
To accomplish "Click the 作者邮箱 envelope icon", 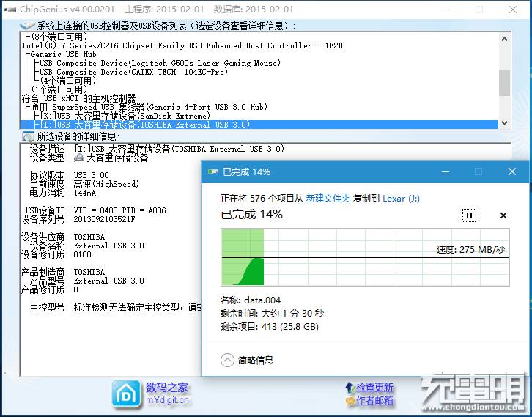I will (x=350, y=401).
